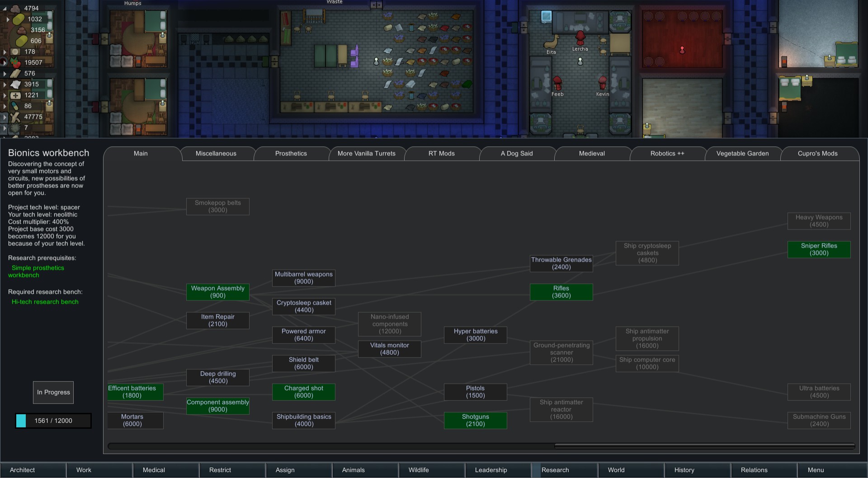Image resolution: width=868 pixels, height=478 pixels.
Task: Select the Cryptosleep casket research project
Action: 304,306
